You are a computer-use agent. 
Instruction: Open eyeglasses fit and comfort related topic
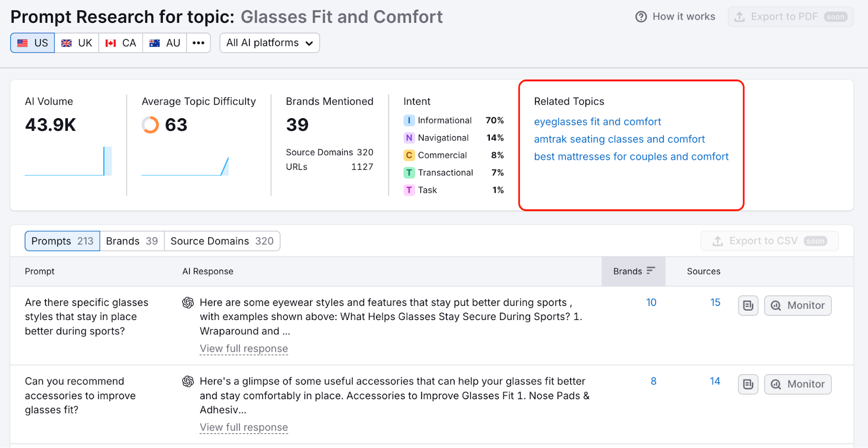click(597, 121)
